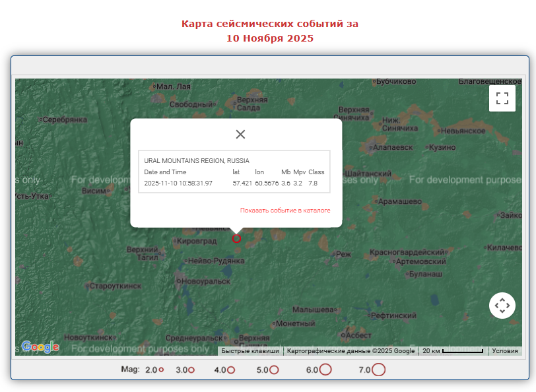Click the map title 'Карта сейсмических событий за'
The height and width of the screenshot is (392, 536).
coord(270,24)
